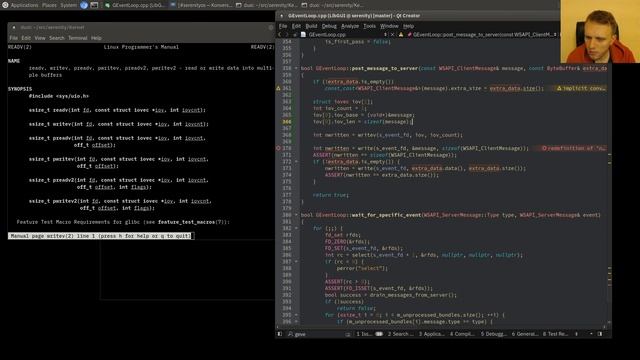Viewport: 640px width, 360px height.
Task: Click the wait_for_specific_event function name
Action: pyautogui.click(x=386, y=215)
